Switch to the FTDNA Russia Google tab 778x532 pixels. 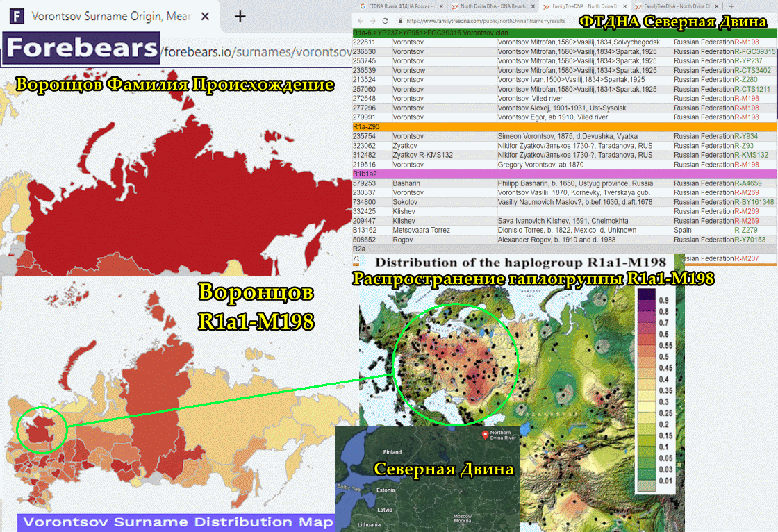(x=400, y=6)
